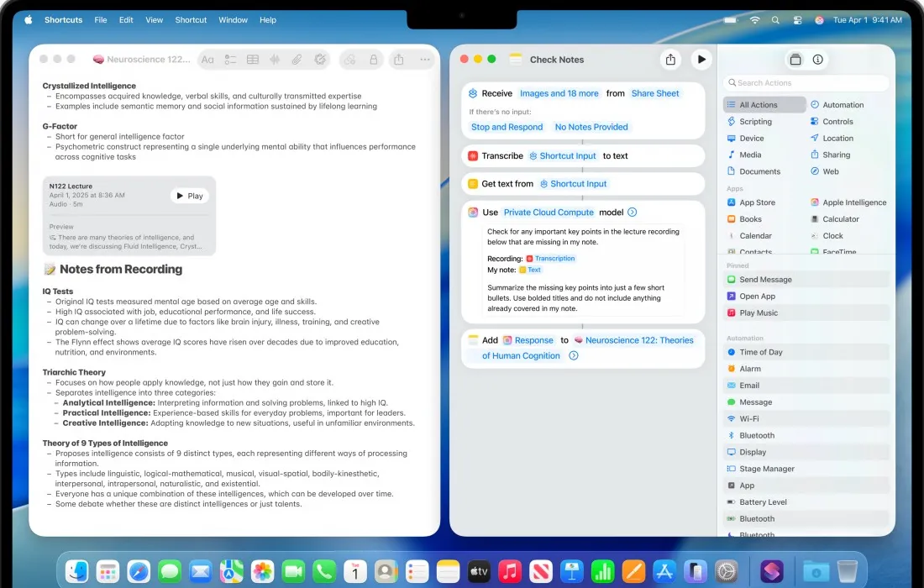Open File menu in menu bar
Viewport: 924px width, 588px height.
101,20
